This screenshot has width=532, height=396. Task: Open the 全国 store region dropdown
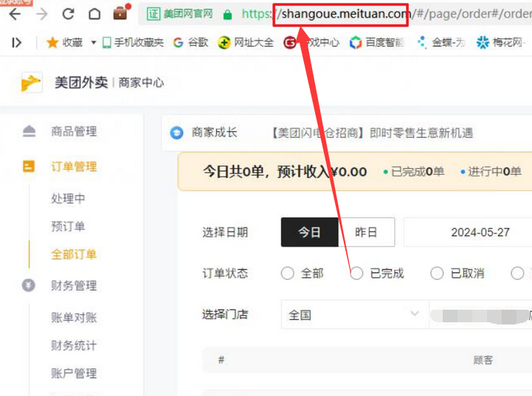(x=355, y=314)
